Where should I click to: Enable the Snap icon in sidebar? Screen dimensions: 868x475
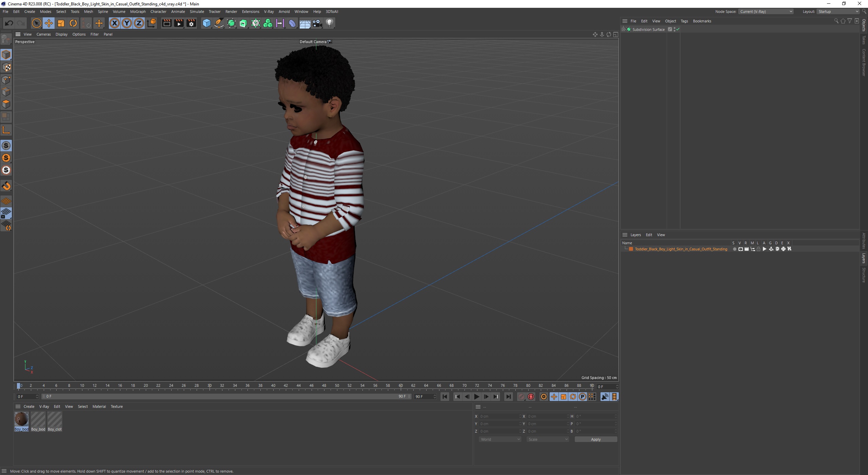click(6, 186)
